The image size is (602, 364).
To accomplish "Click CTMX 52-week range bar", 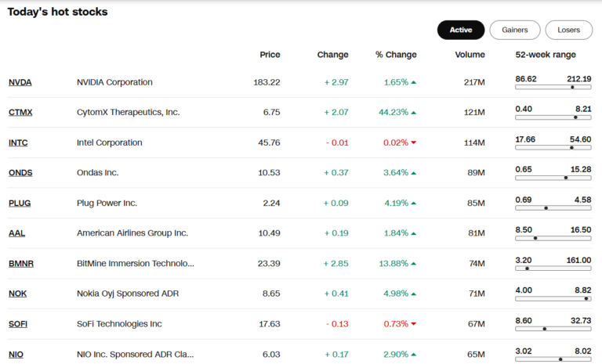I will pyautogui.click(x=553, y=117).
